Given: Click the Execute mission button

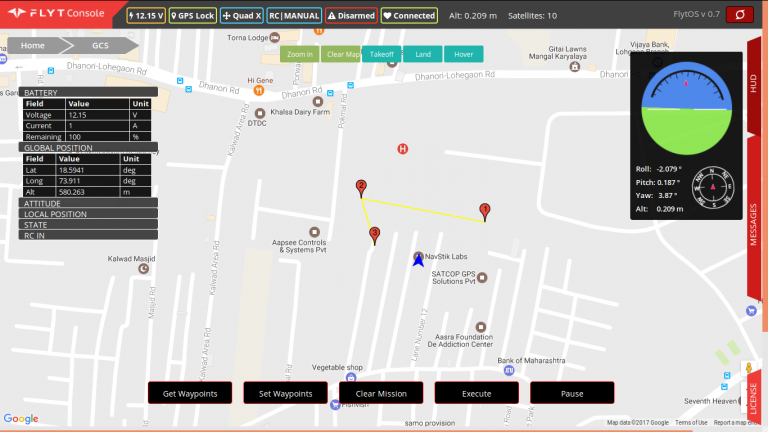Looking at the screenshot, I should [x=477, y=393].
